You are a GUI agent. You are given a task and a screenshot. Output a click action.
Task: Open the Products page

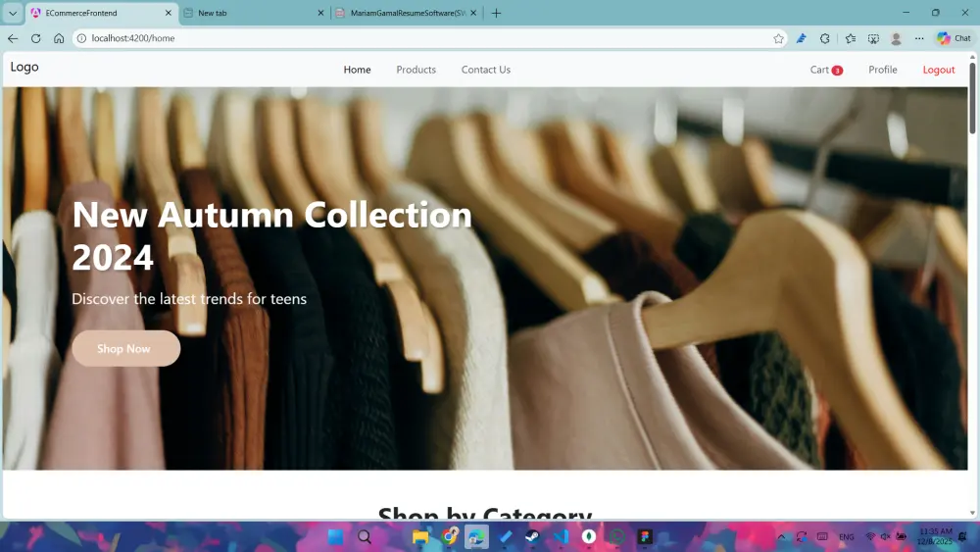[416, 70]
